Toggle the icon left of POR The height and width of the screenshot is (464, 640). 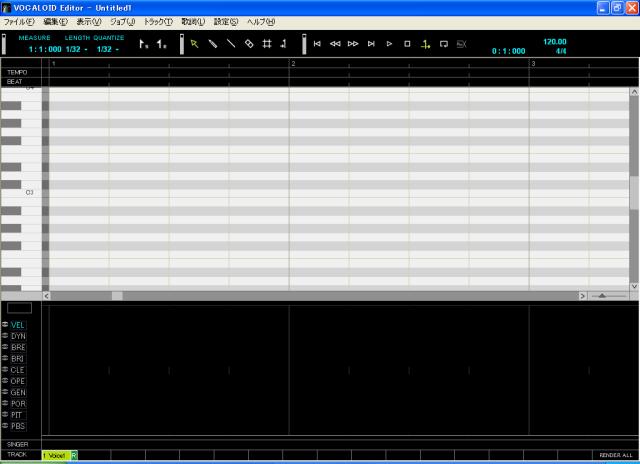click(5, 403)
